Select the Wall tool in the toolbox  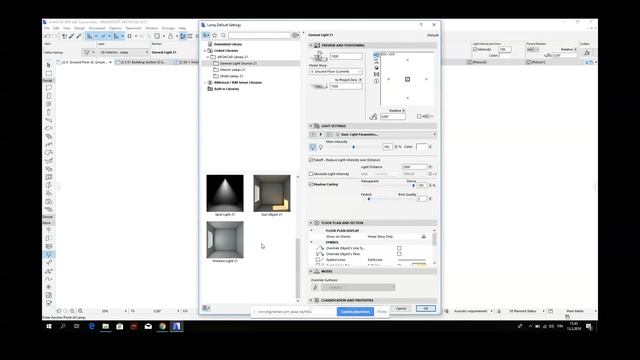49,88
